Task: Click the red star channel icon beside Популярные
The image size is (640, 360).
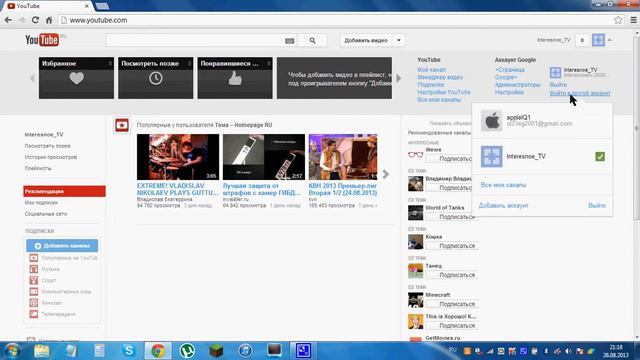Action: 122,125
